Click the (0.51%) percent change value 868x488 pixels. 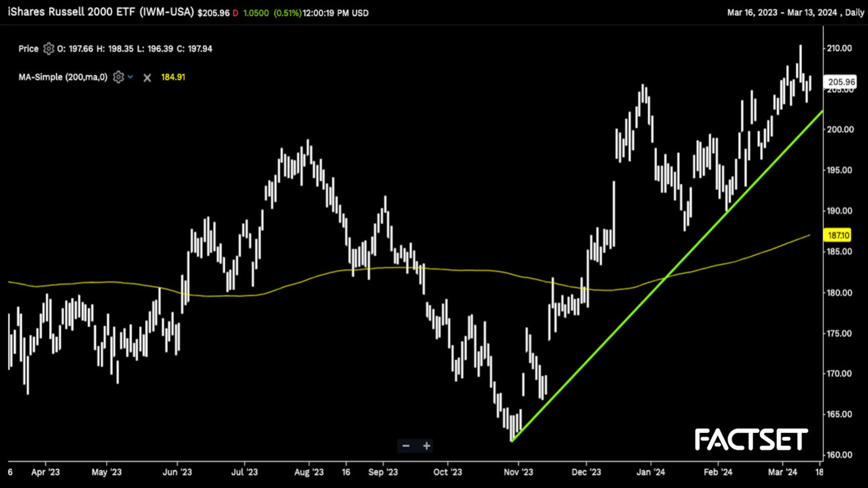tap(288, 13)
